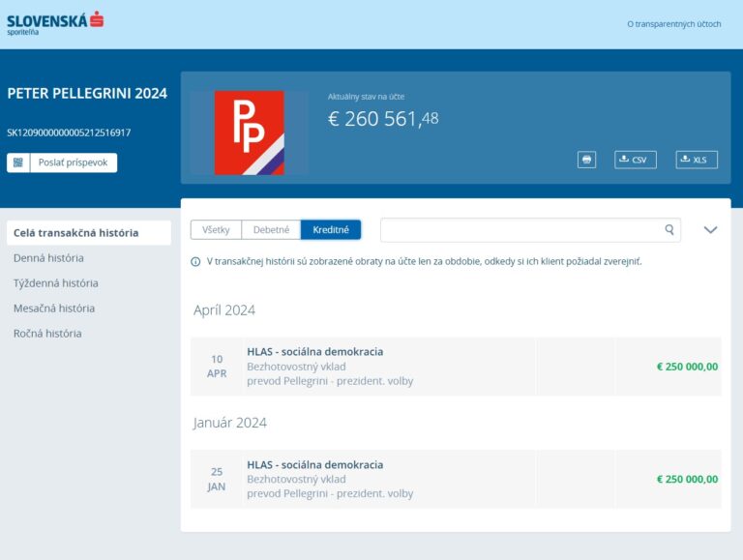
Task: Click the QR code icon
Action: (x=18, y=162)
